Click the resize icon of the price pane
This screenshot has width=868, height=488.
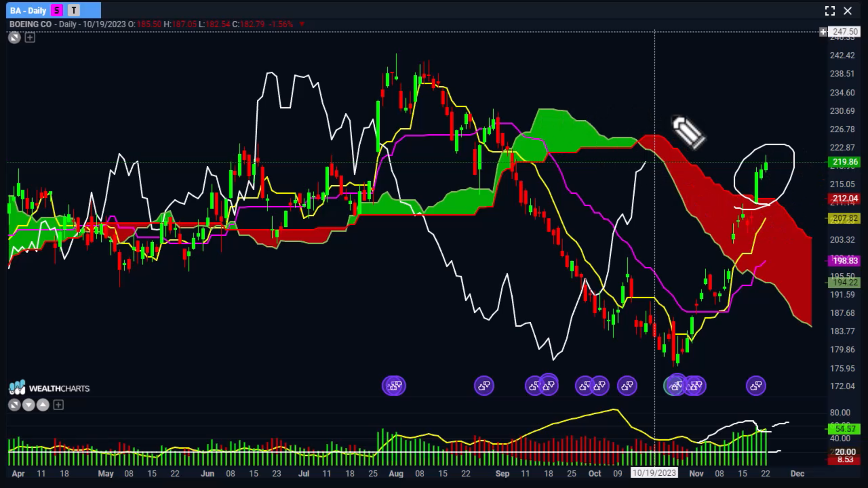14,38
